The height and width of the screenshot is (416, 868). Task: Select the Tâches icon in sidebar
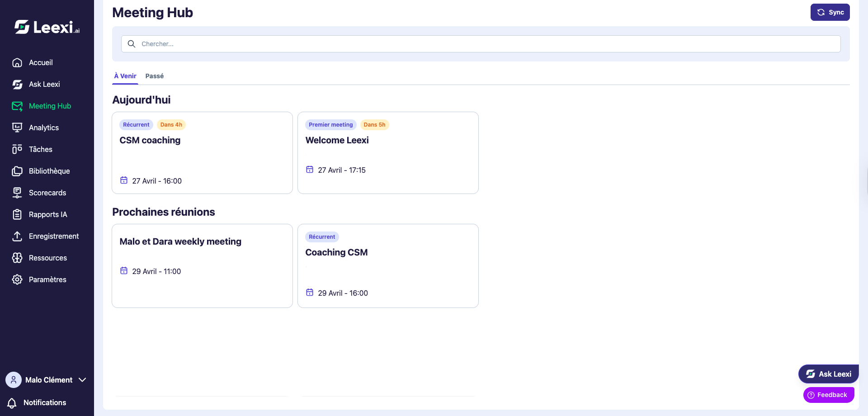17,149
